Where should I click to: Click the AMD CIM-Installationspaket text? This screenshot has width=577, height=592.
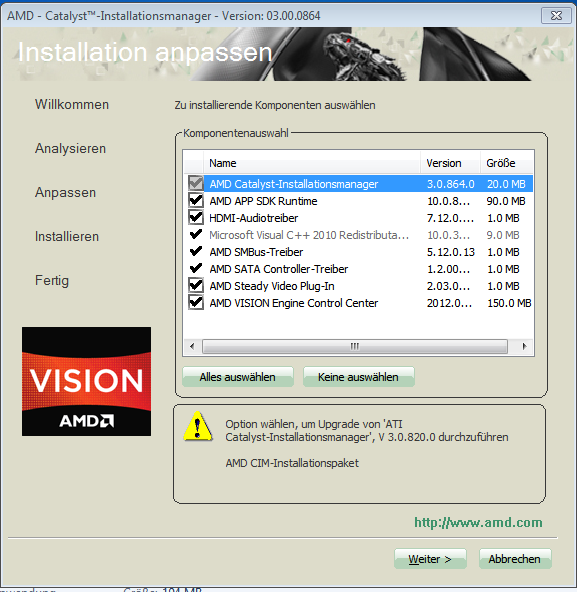(x=292, y=463)
